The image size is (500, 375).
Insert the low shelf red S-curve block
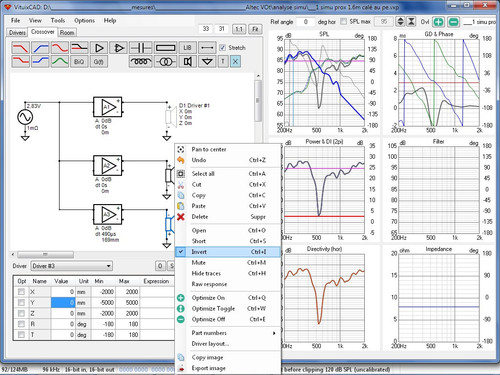click(x=60, y=48)
